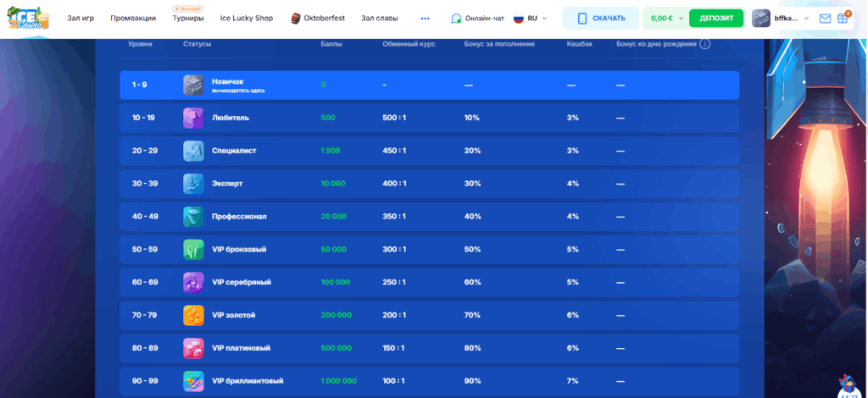Open the Онлайн-чат support chat

coord(477,18)
